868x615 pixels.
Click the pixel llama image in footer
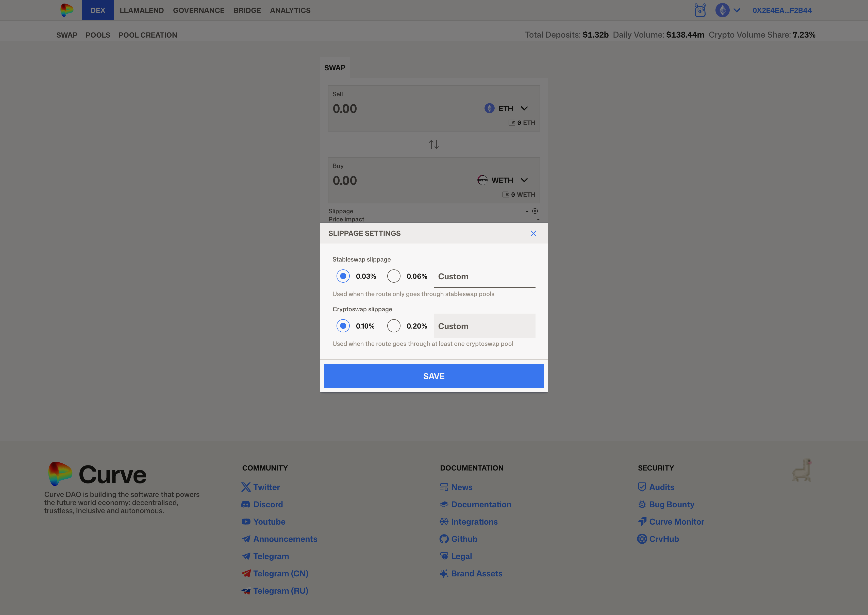[802, 470]
